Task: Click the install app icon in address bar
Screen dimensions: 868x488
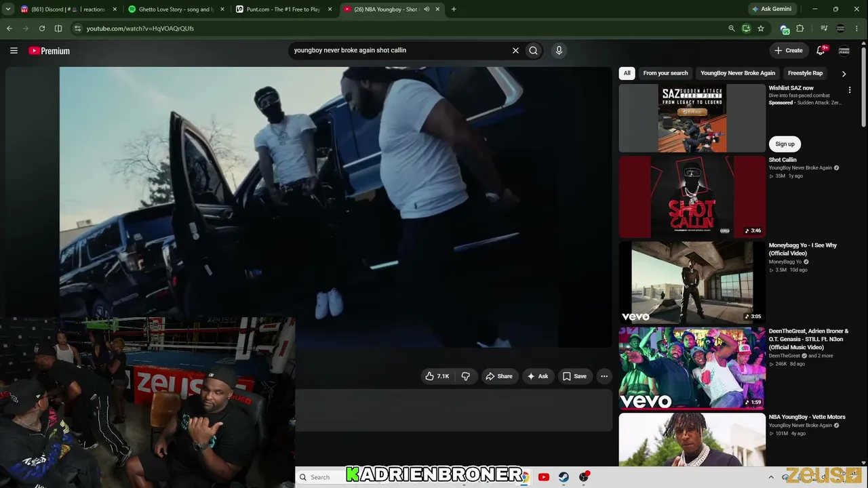Action: [x=746, y=28]
